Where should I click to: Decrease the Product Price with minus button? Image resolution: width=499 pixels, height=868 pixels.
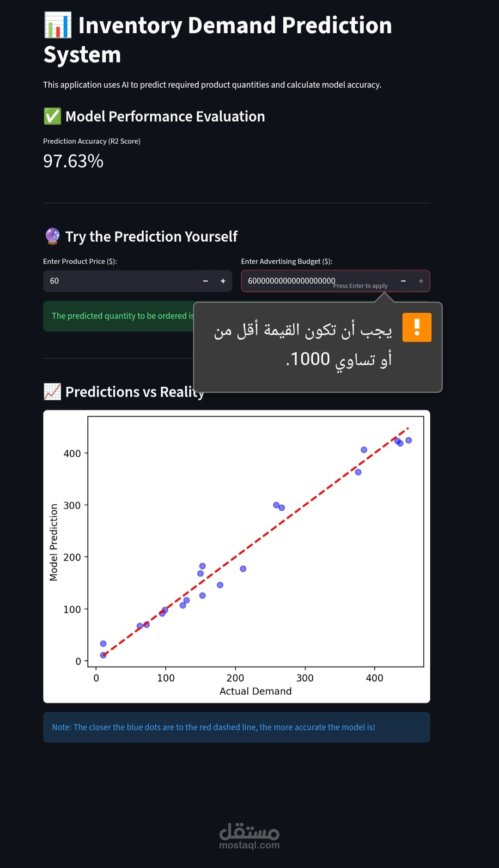tap(206, 281)
